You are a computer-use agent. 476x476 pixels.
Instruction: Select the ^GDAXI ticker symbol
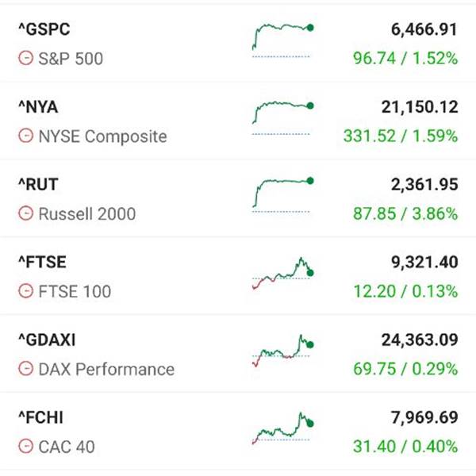47,340
